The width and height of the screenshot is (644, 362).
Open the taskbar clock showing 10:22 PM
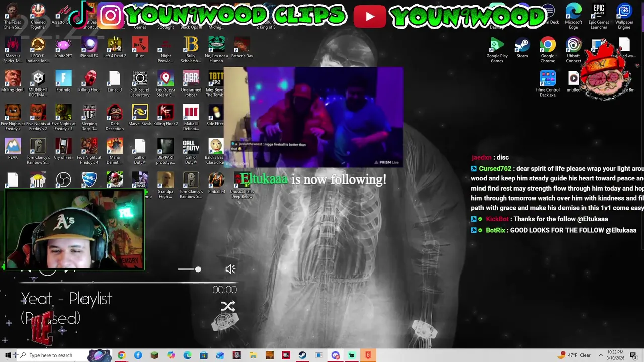615,355
